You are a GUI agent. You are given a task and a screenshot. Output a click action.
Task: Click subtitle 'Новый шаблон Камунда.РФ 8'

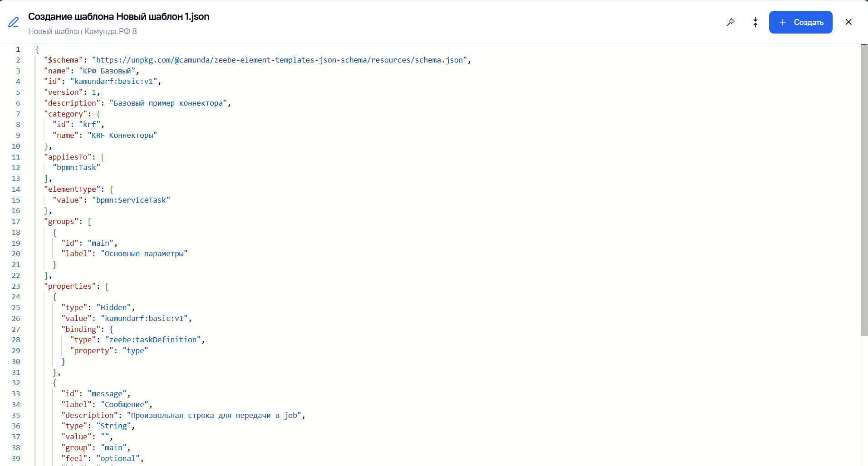click(83, 31)
